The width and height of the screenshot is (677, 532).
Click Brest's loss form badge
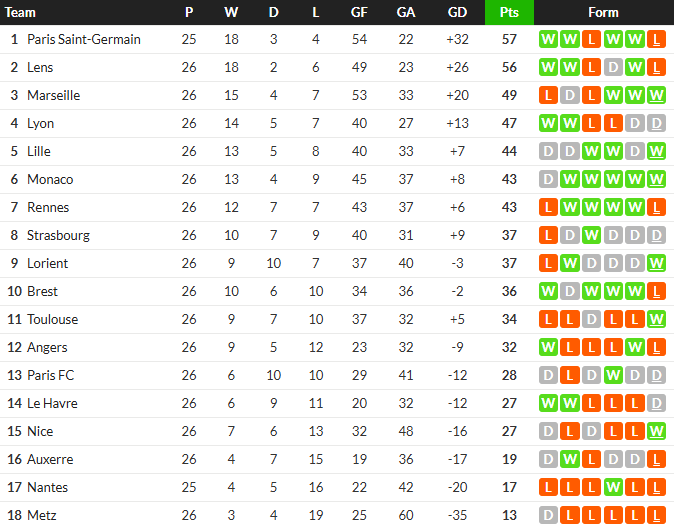tap(656, 292)
